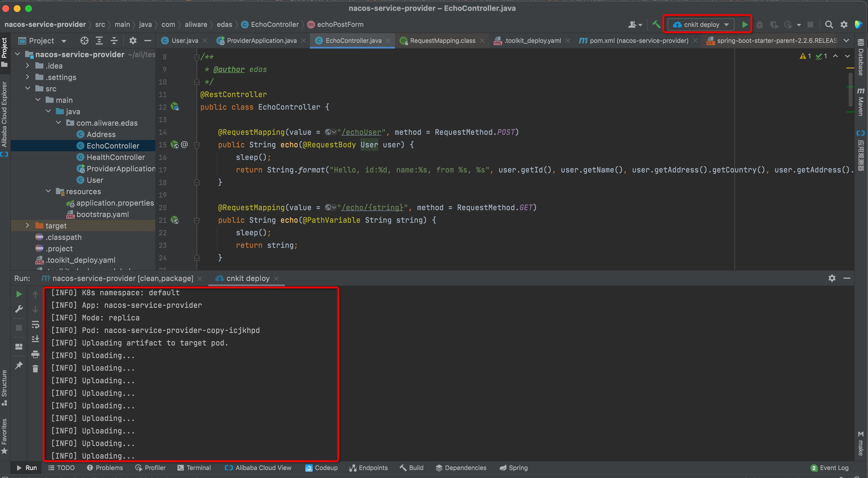Click the Debug bug icon in toolbar
Viewport: 868px width, 478px height.
click(760, 25)
